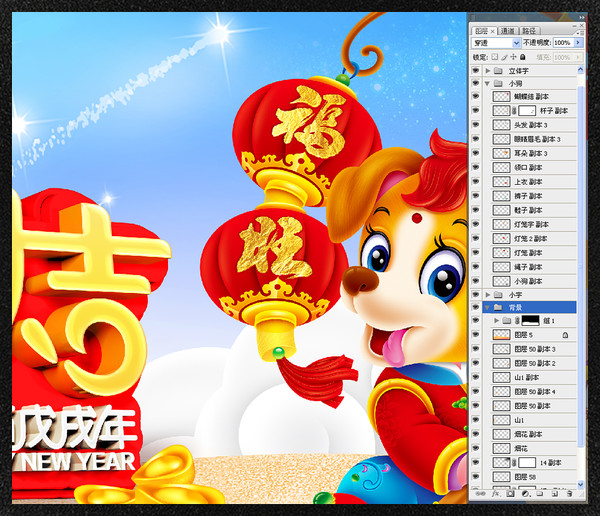Hide the 图层 5 layer
Screen dimensions: 600x516
(x=476, y=335)
